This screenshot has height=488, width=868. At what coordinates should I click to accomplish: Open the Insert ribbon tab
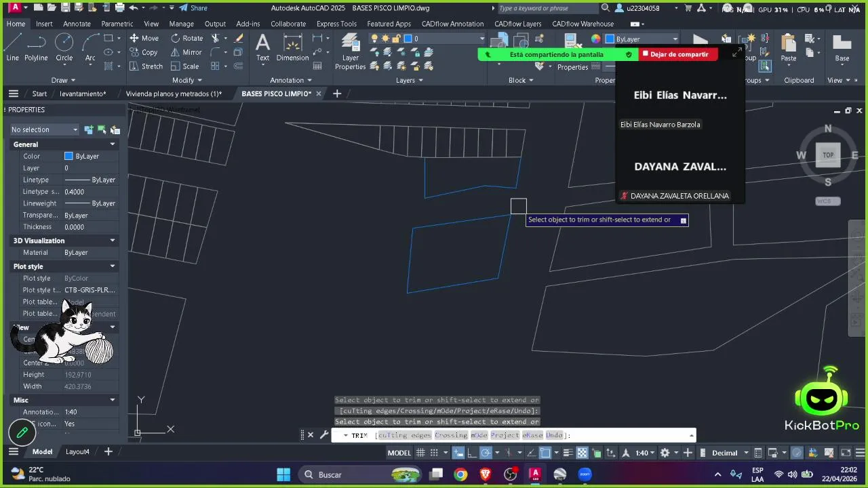pos(44,24)
